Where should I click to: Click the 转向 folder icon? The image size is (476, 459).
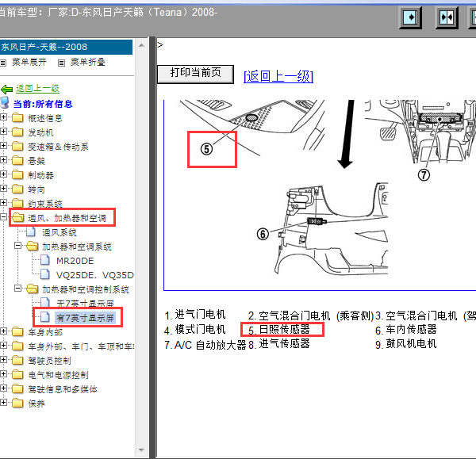17,189
